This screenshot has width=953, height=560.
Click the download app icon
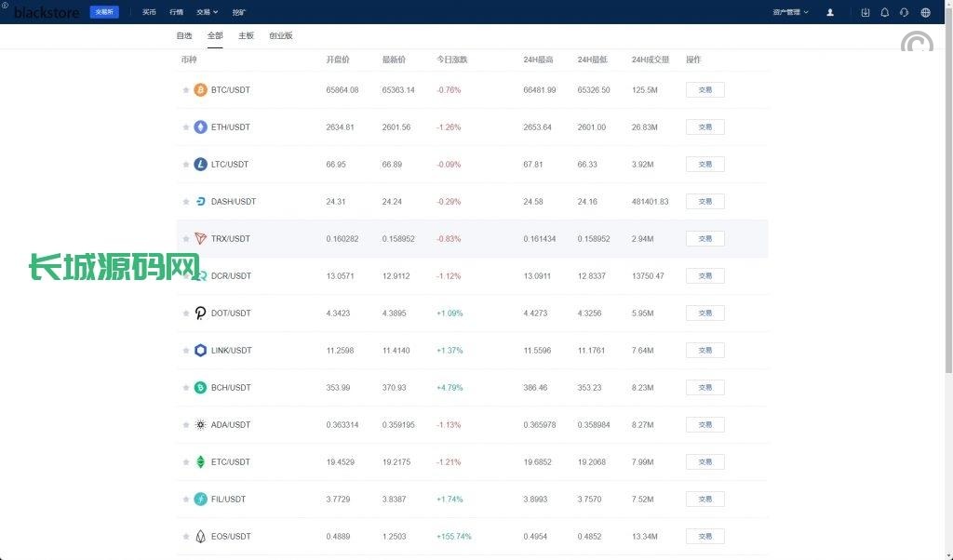click(866, 13)
